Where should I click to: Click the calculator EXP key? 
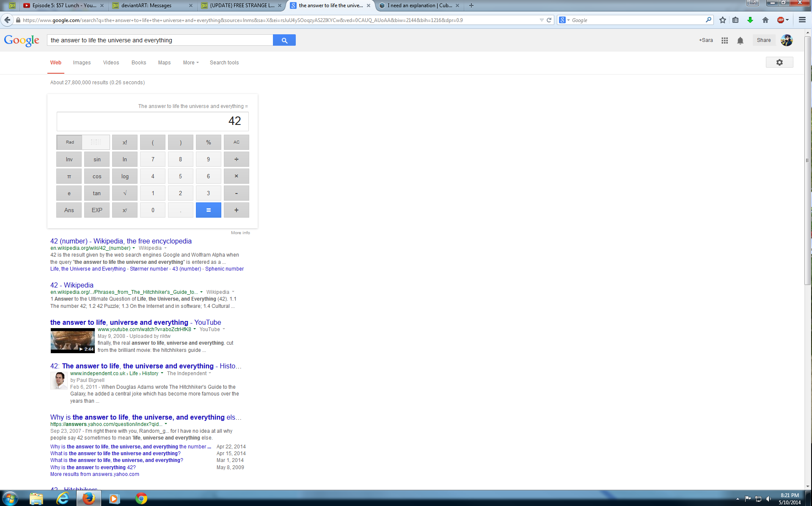click(97, 210)
